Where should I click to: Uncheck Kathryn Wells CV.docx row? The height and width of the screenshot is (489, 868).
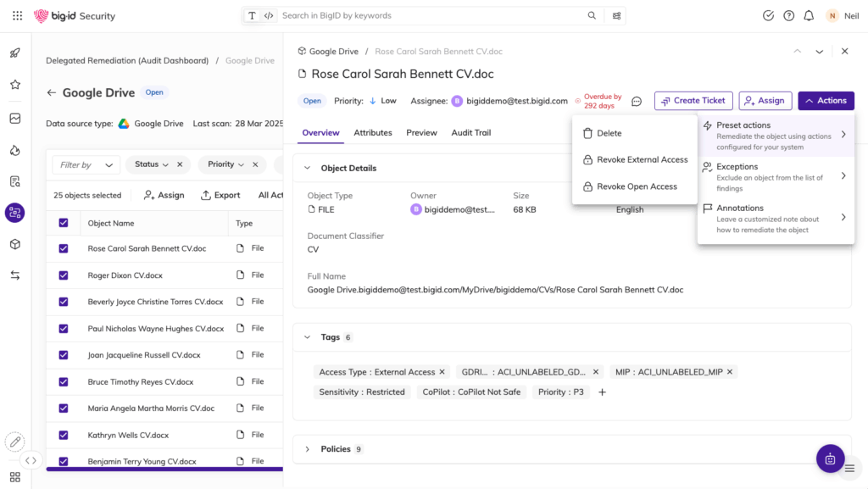pos(64,435)
